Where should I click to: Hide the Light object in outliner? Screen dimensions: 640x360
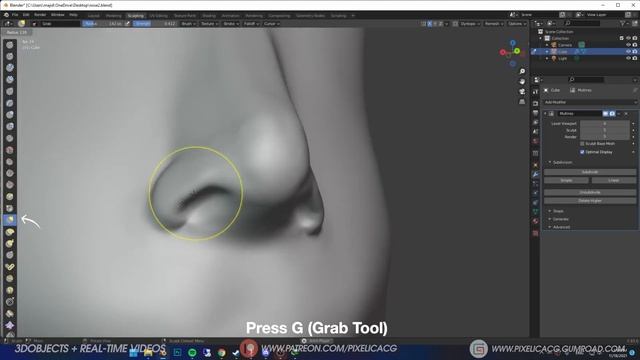[x=628, y=58]
